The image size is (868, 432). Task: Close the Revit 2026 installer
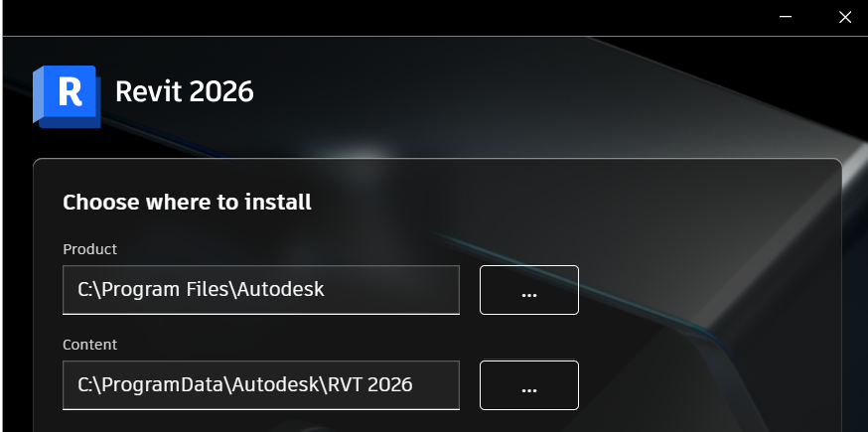point(845,17)
